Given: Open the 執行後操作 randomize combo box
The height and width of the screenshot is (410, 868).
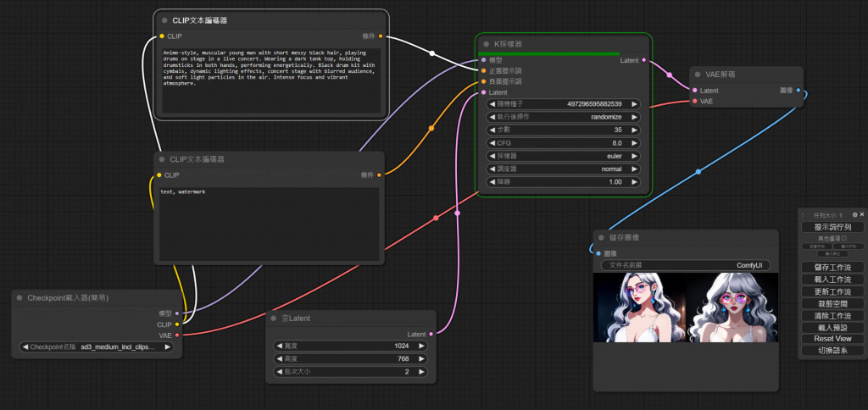Looking at the screenshot, I should (563, 117).
